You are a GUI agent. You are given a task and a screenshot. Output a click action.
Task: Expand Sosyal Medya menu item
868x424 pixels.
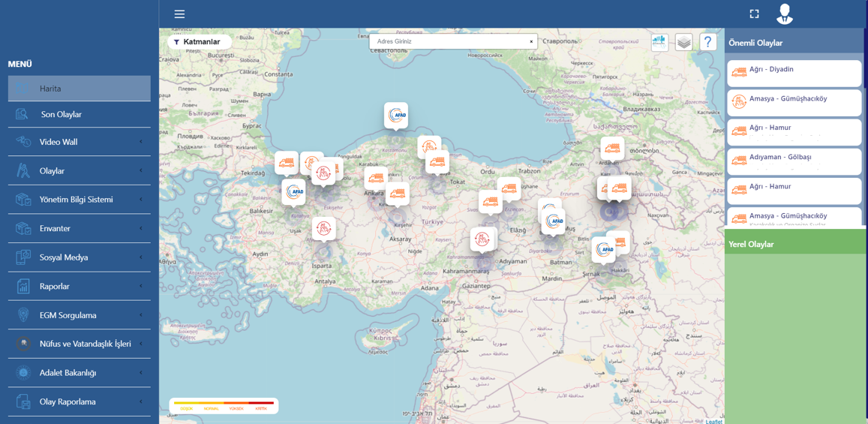tap(79, 257)
